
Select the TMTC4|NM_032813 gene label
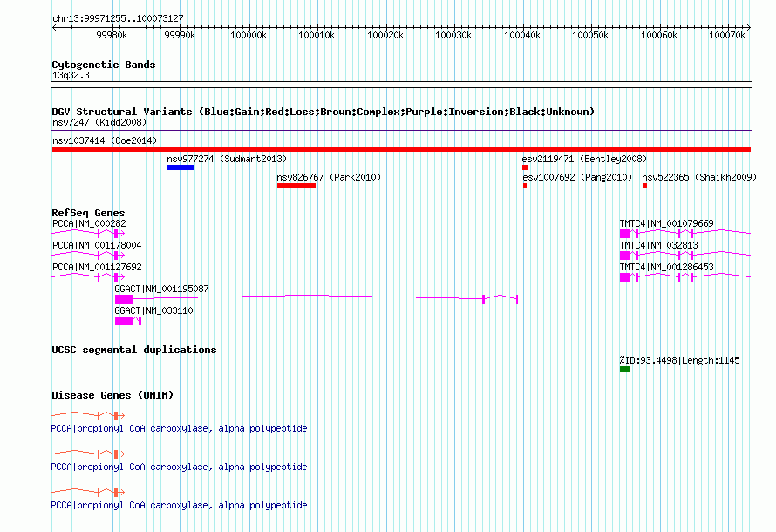pos(658,245)
